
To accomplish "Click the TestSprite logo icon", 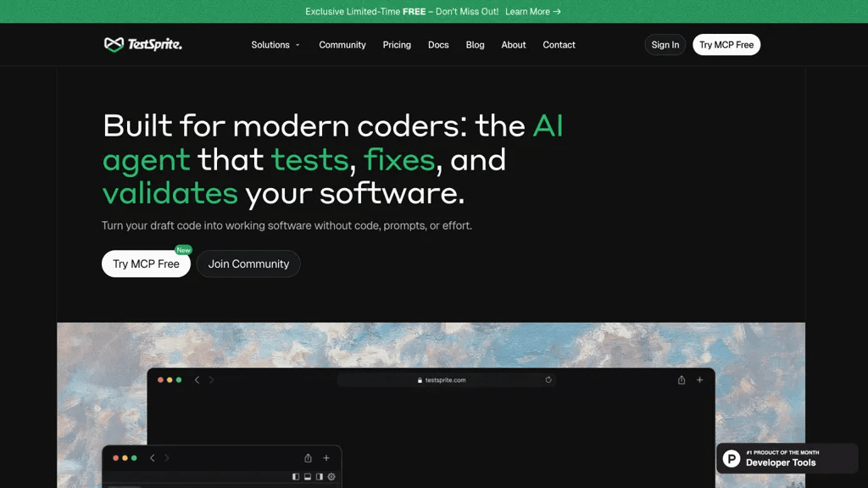I will (x=114, y=45).
